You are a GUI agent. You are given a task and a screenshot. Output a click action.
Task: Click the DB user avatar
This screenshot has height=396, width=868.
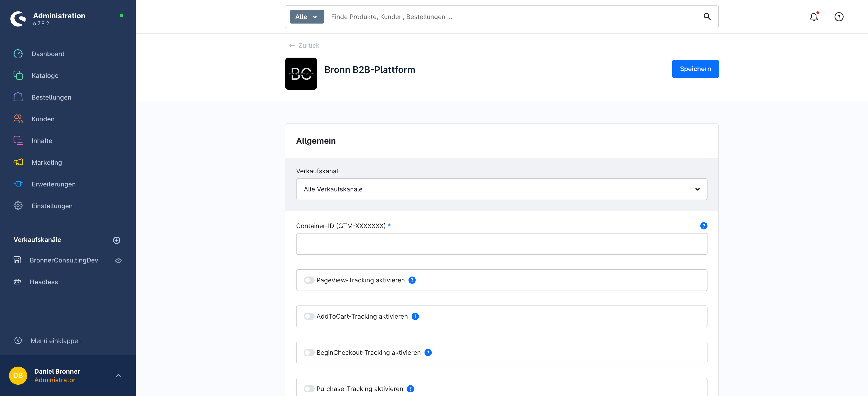(18, 375)
